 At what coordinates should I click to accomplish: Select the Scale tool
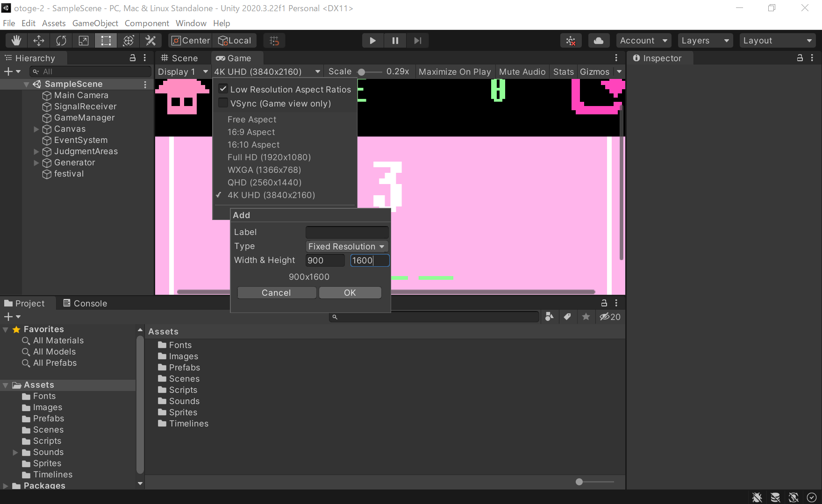[84, 41]
